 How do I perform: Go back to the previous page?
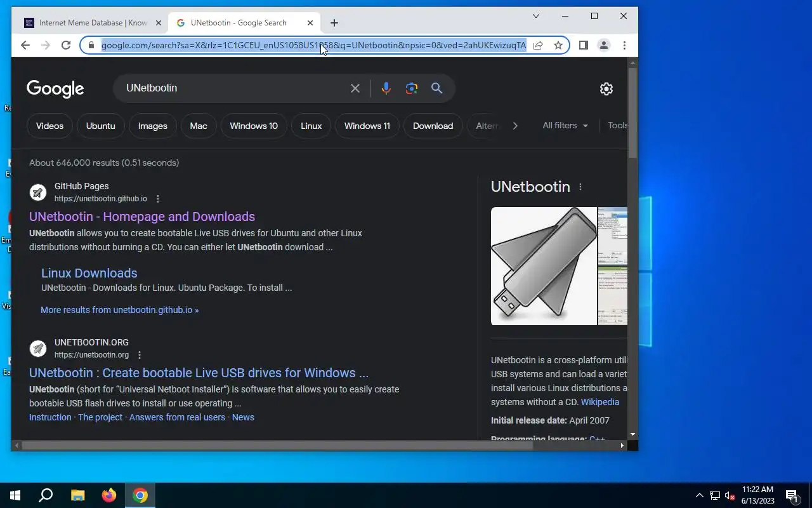(25, 45)
